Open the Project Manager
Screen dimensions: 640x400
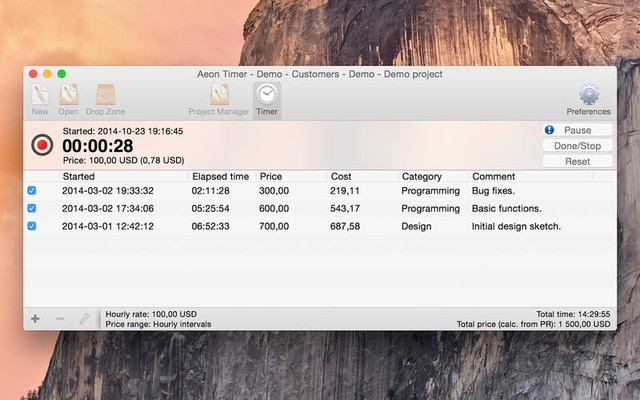click(219, 97)
